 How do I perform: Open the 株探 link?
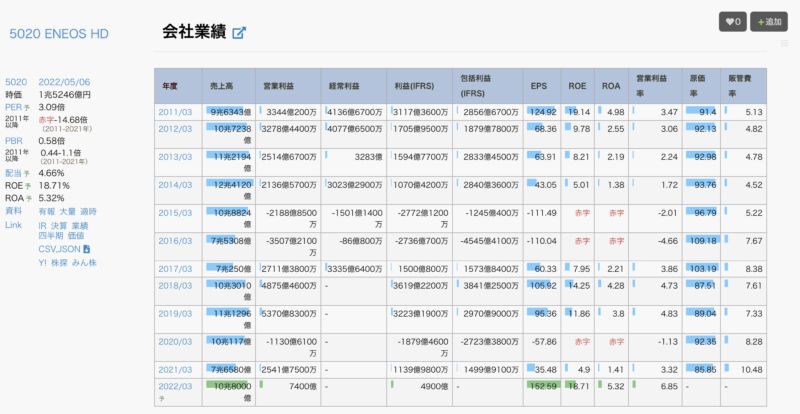coord(59,263)
